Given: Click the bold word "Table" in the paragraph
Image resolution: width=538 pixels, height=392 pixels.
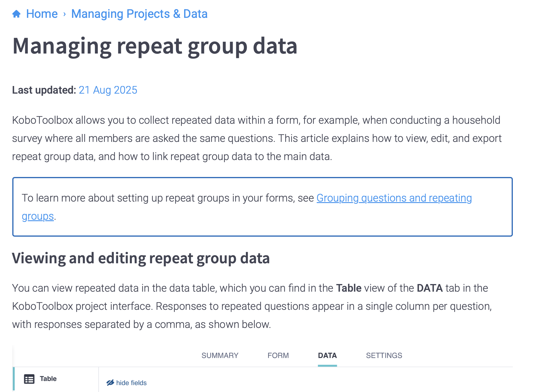Looking at the screenshot, I should (x=349, y=288).
